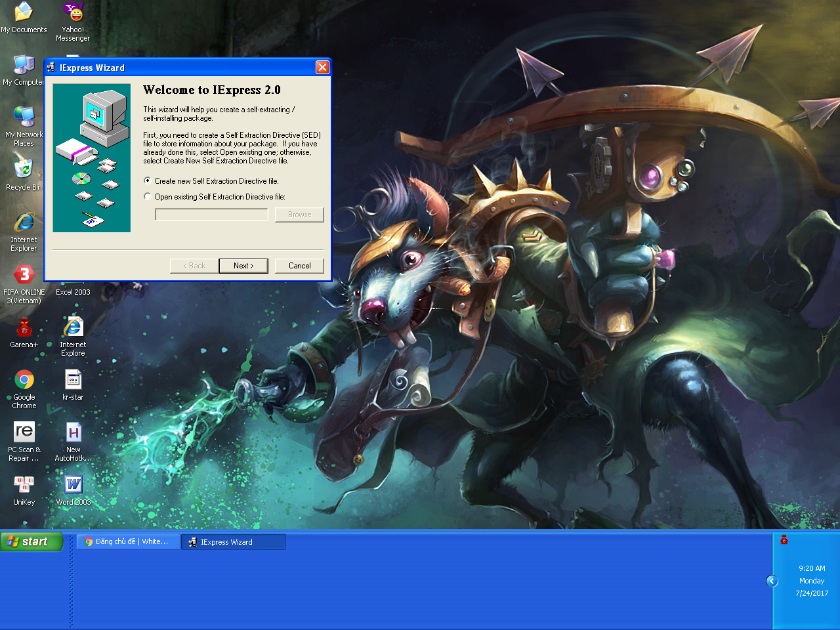Open New AutoHotkey script icon
Viewport: 840px width, 630px height.
(x=73, y=442)
